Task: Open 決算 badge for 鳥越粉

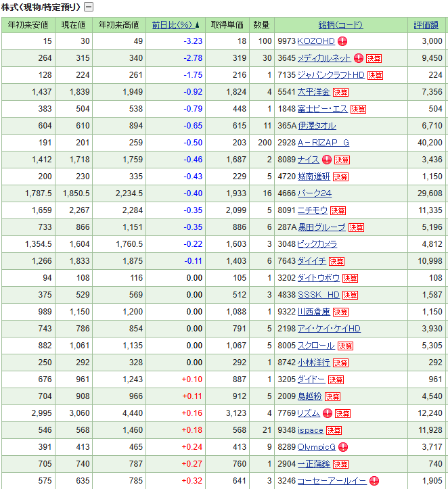Action: [x=332, y=396]
